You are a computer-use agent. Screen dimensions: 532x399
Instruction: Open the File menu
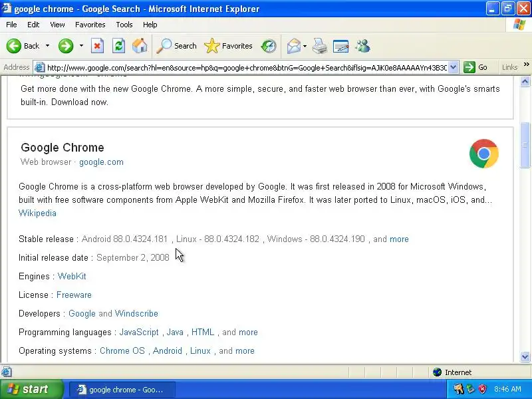[11, 25]
